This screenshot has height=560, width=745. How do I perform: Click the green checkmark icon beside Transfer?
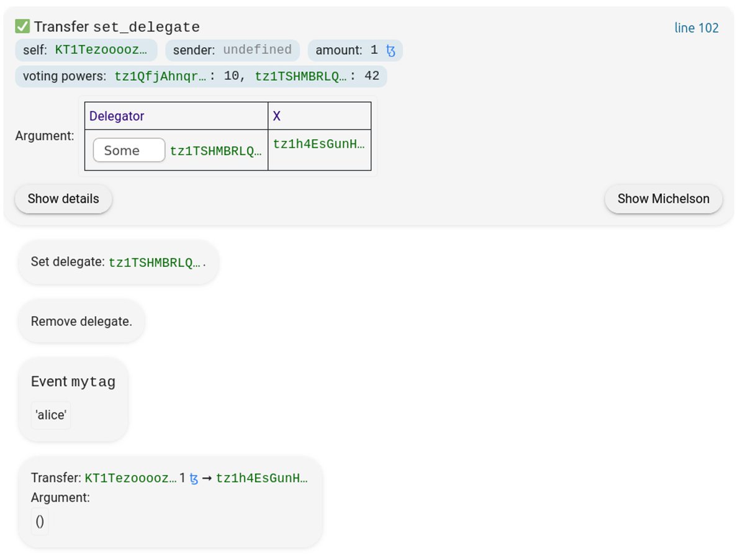23,27
